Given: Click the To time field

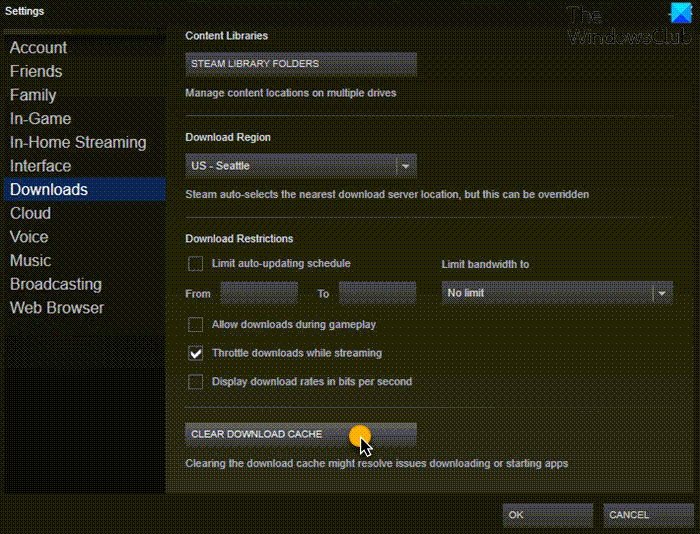Looking at the screenshot, I should tap(377, 293).
